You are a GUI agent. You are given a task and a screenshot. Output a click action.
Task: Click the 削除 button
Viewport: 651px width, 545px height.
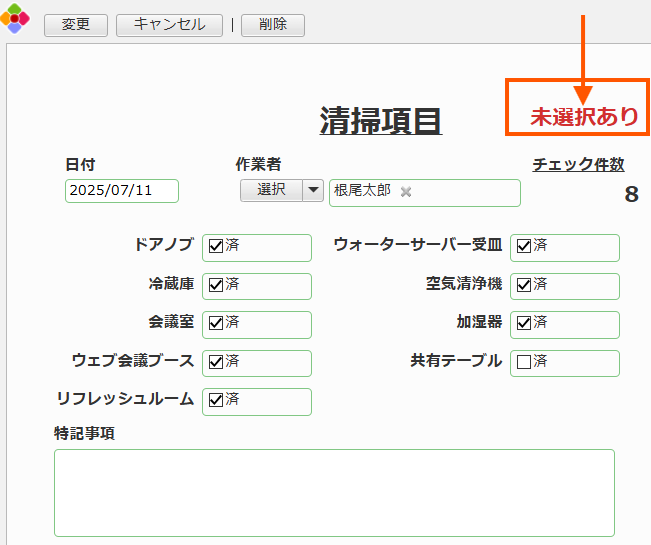273,25
